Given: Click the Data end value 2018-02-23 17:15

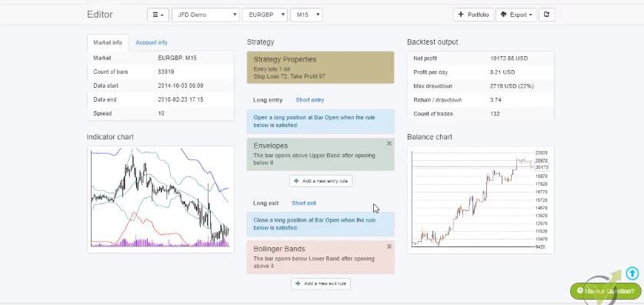Looking at the screenshot, I should pos(180,99).
